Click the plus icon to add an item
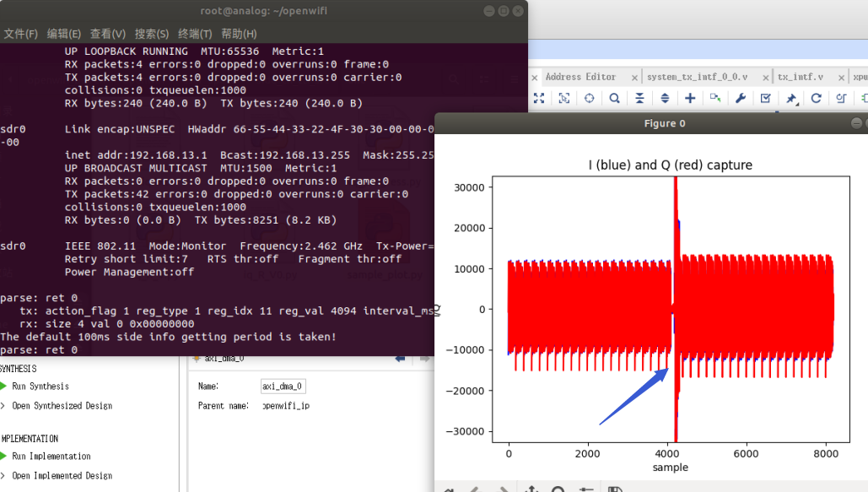The height and width of the screenshot is (492, 868). click(689, 99)
